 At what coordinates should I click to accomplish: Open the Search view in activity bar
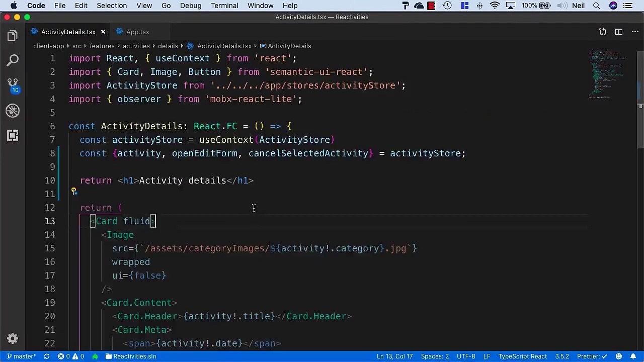(x=13, y=60)
